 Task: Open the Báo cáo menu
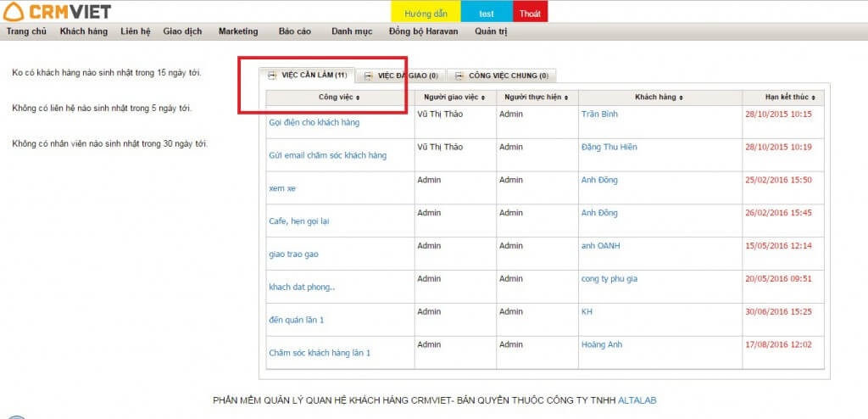coord(294,31)
